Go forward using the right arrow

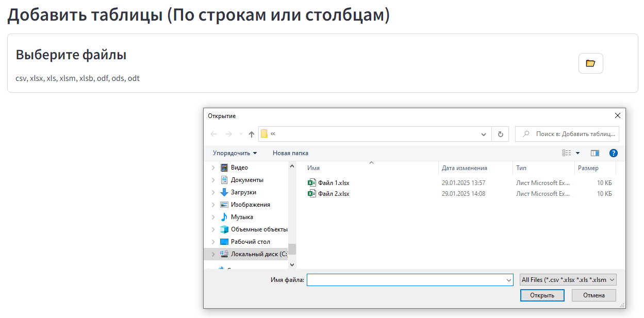point(229,134)
